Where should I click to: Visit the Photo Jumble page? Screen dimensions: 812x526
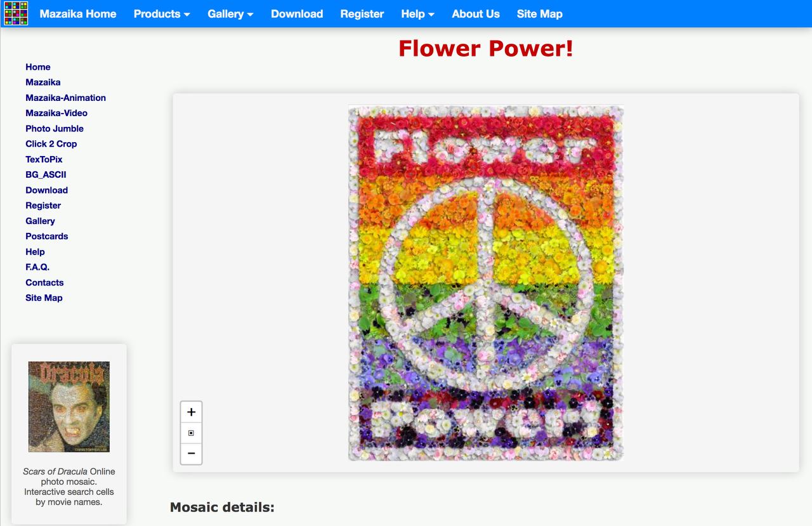54,128
